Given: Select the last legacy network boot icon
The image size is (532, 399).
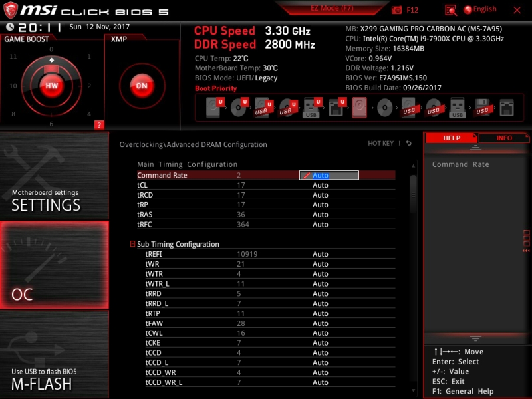Looking at the screenshot, I should [x=507, y=108].
